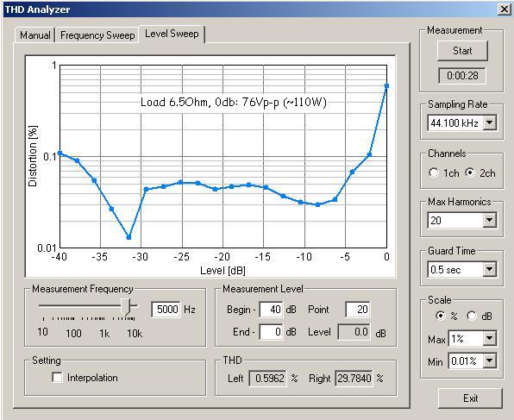Select the Level Sweep tab
This screenshot has width=514, height=420.
172,34
